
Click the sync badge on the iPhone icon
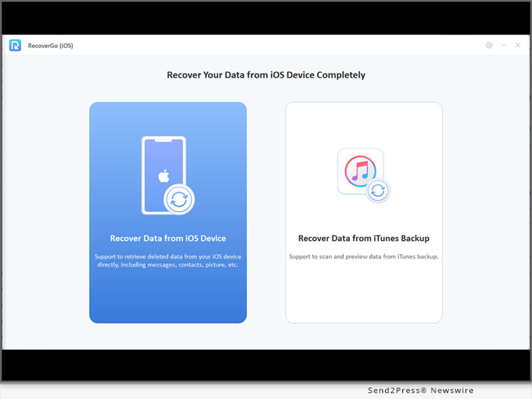coord(179,199)
